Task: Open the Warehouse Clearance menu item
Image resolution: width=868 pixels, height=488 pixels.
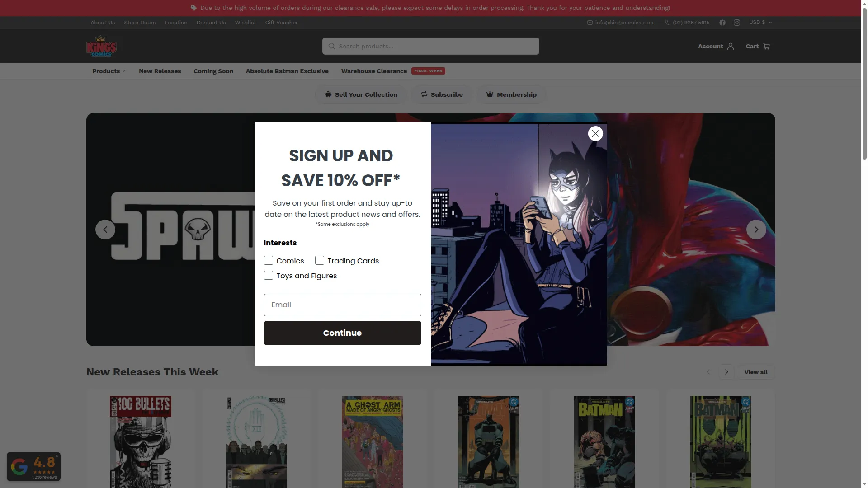Action: (x=374, y=71)
